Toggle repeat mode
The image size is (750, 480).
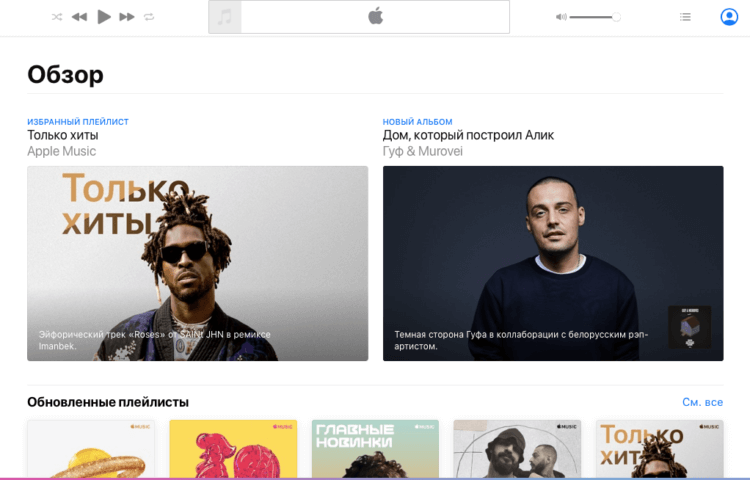[149, 17]
